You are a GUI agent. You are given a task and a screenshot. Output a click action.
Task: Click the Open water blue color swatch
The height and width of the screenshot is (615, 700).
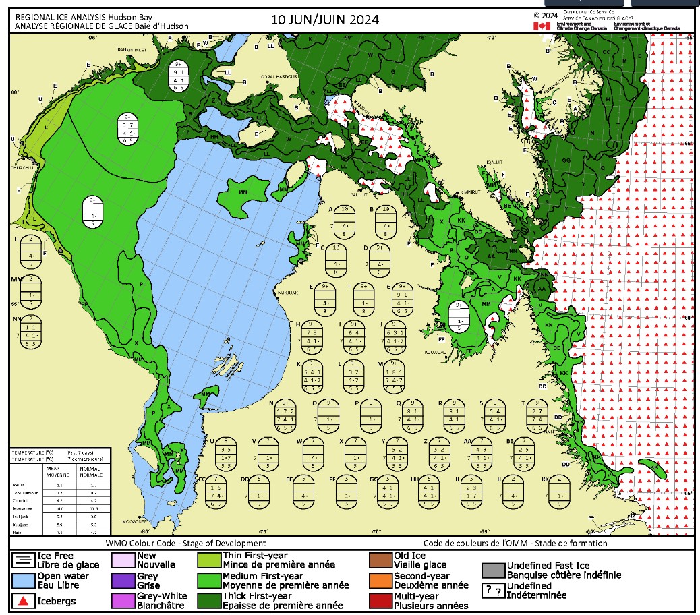coord(23,580)
